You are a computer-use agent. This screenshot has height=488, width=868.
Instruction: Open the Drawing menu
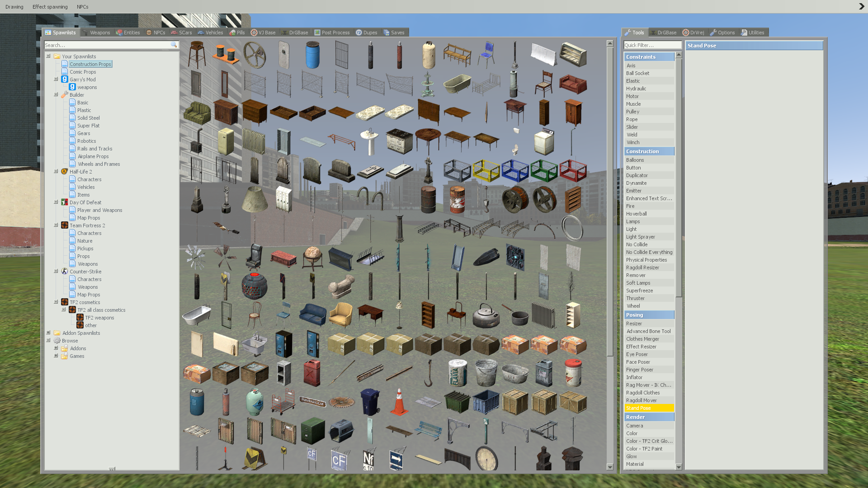click(14, 7)
